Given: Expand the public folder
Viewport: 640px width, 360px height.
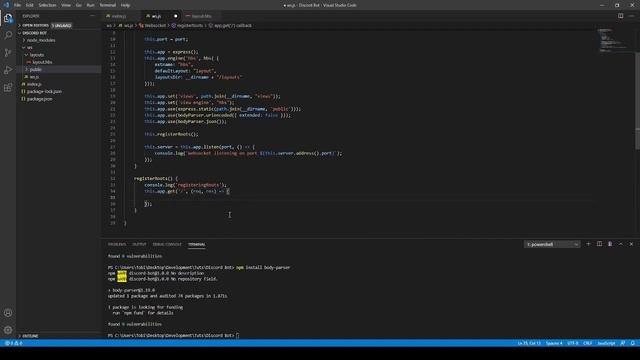Looking at the screenshot, I should pos(36,70).
